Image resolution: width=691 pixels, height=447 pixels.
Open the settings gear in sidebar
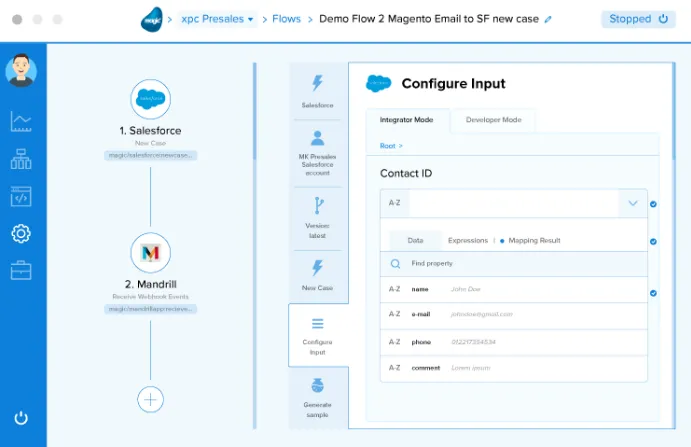coord(21,234)
